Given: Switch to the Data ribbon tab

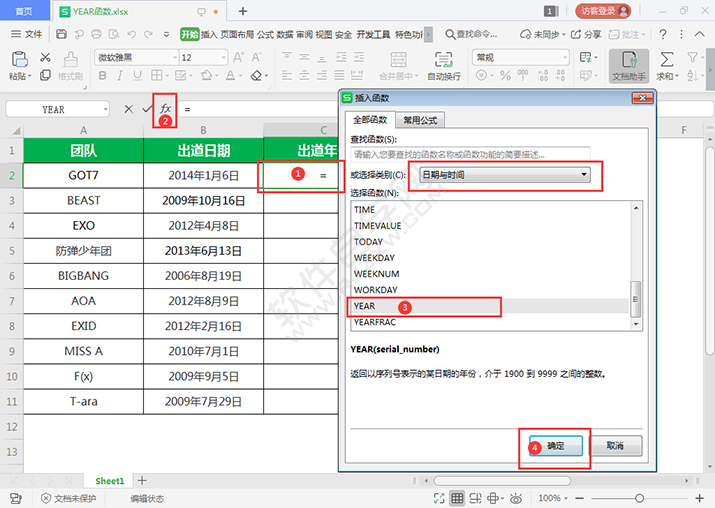Looking at the screenshot, I should point(285,34).
